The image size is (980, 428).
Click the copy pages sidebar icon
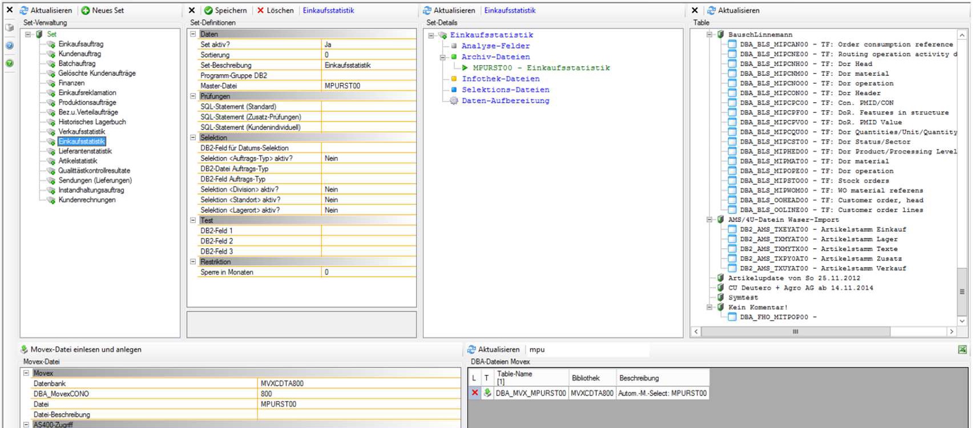(9, 27)
